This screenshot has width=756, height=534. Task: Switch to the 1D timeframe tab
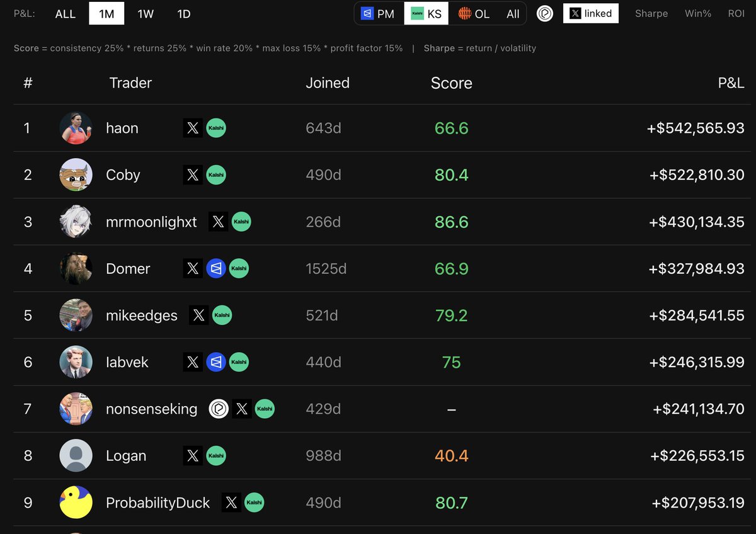tap(183, 13)
